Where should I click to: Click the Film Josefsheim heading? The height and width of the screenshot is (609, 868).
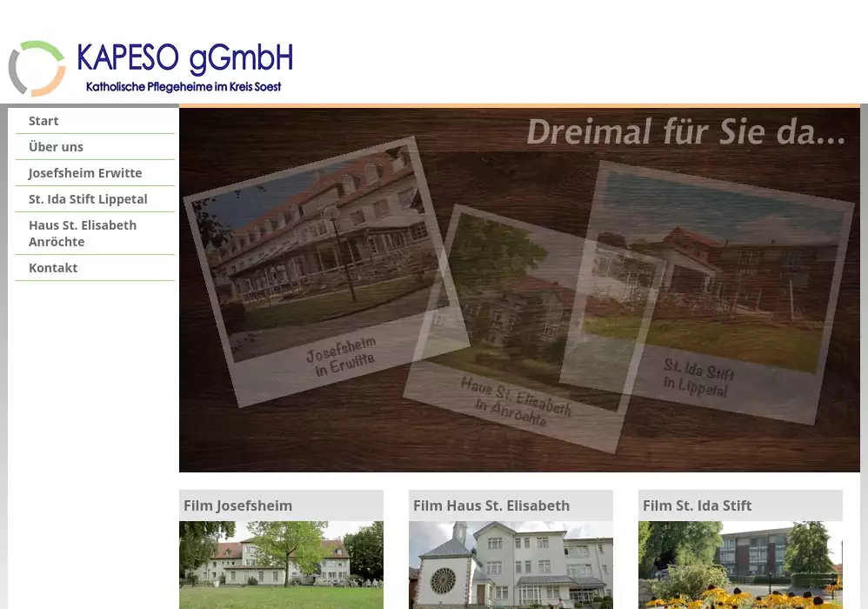[237, 505]
